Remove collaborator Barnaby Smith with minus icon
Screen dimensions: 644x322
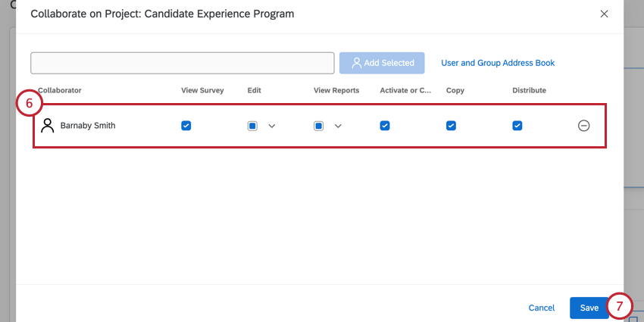583,126
